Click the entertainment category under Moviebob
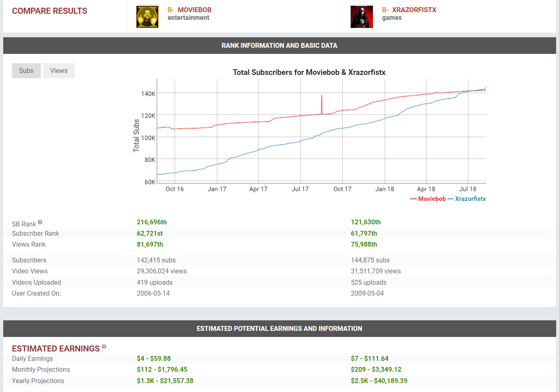The width and height of the screenshot is (559, 392). 188,17
